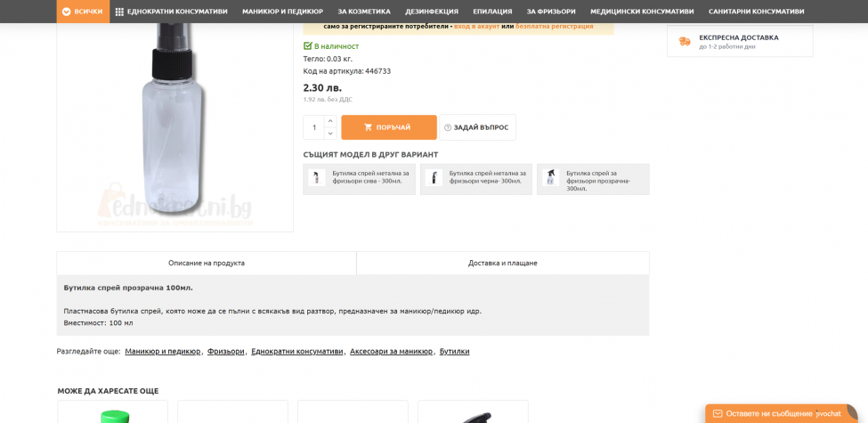Viewport: 868px width, 423px height.
Task: Click the black bottle variant thumbnail
Action: pos(434,177)
